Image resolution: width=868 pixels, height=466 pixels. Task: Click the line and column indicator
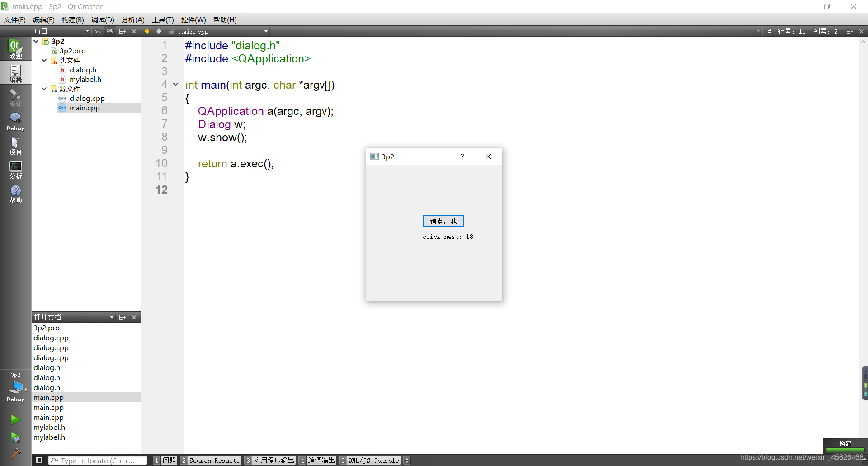(x=808, y=32)
